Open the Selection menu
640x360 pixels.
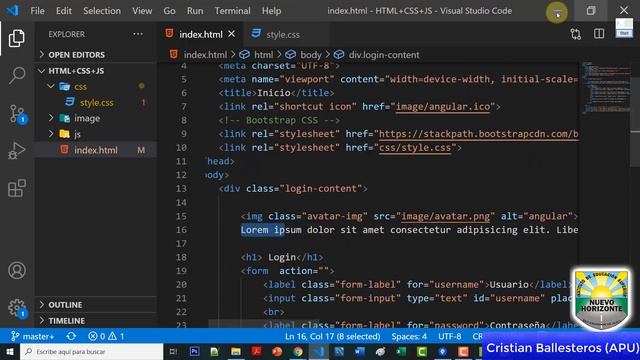click(x=102, y=11)
